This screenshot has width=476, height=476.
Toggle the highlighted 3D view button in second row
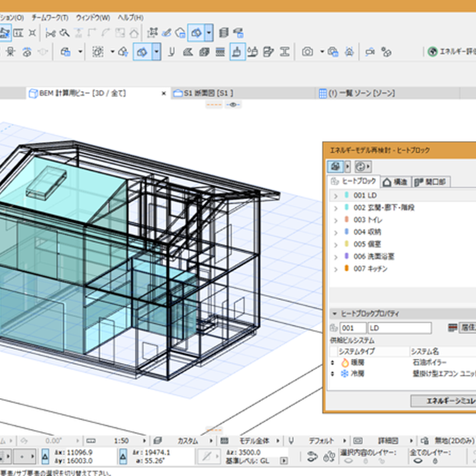point(142,52)
